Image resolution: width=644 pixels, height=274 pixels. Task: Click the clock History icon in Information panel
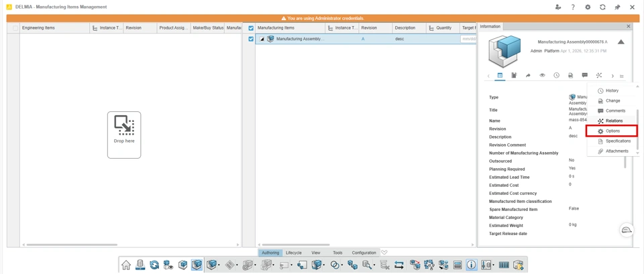coord(557,76)
